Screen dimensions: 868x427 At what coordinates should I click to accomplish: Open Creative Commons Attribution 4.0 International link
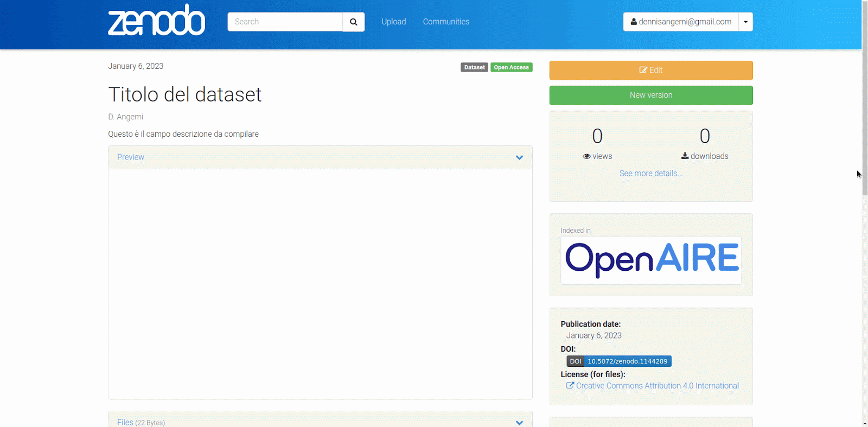658,386
